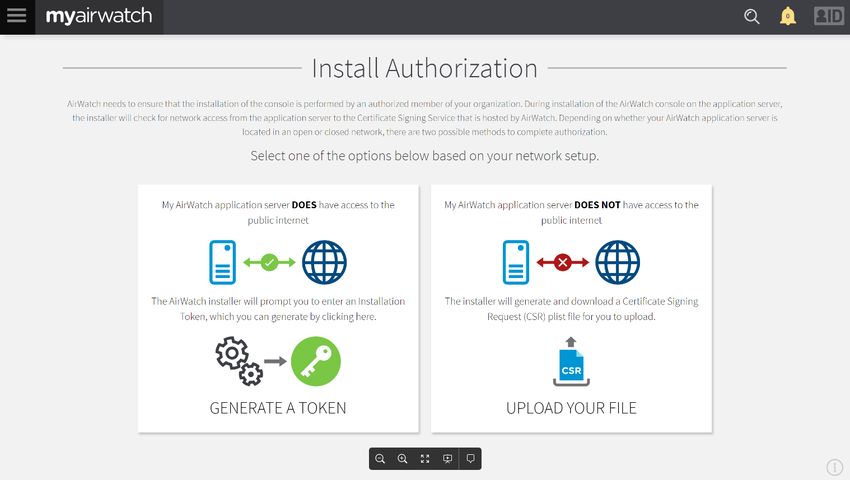Zoom out using bottom toolbar

tap(380, 459)
